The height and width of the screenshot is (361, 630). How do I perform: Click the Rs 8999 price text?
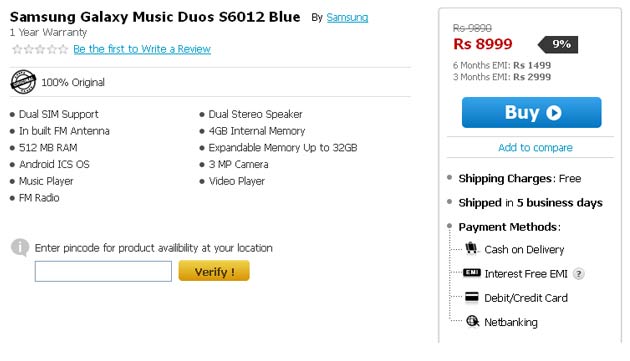tap(483, 44)
